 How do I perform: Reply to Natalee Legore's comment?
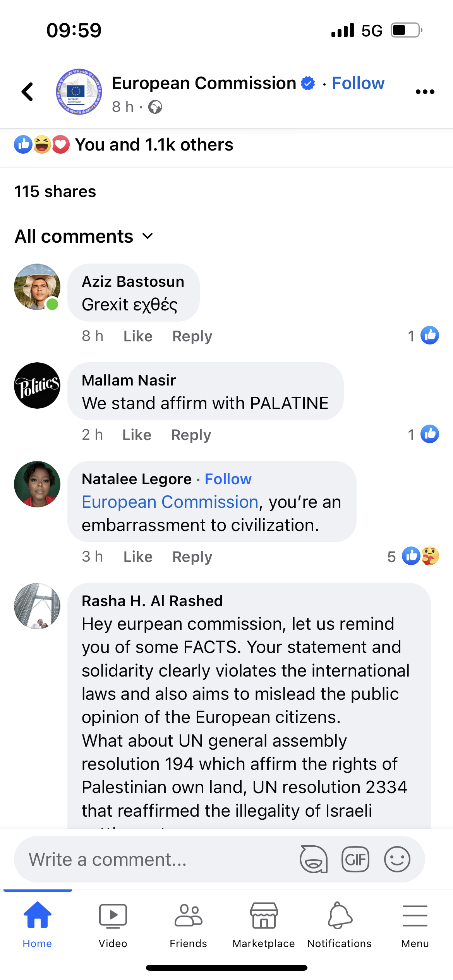click(x=192, y=557)
